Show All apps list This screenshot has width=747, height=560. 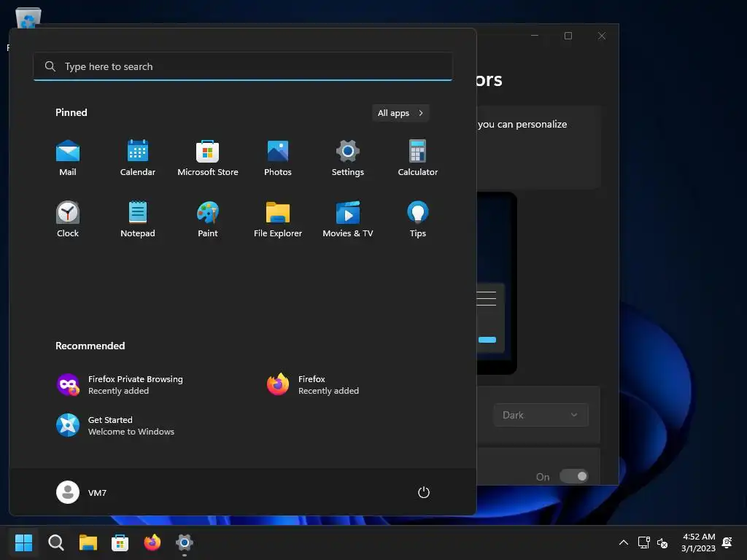pyautogui.click(x=400, y=113)
